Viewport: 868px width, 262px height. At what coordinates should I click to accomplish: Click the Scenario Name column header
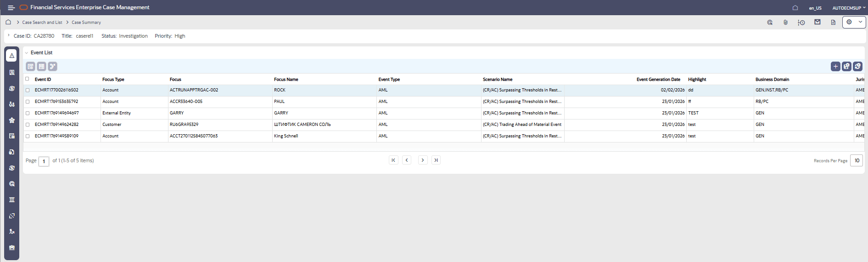(x=498, y=80)
